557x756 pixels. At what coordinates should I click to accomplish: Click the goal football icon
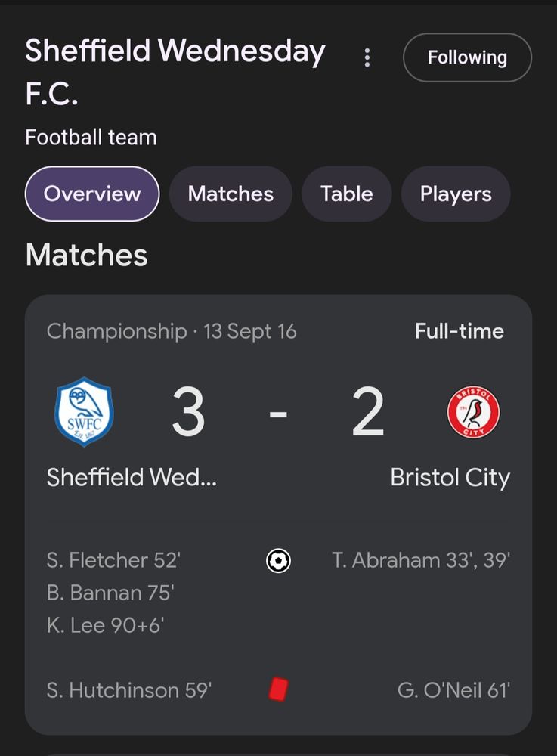279,560
